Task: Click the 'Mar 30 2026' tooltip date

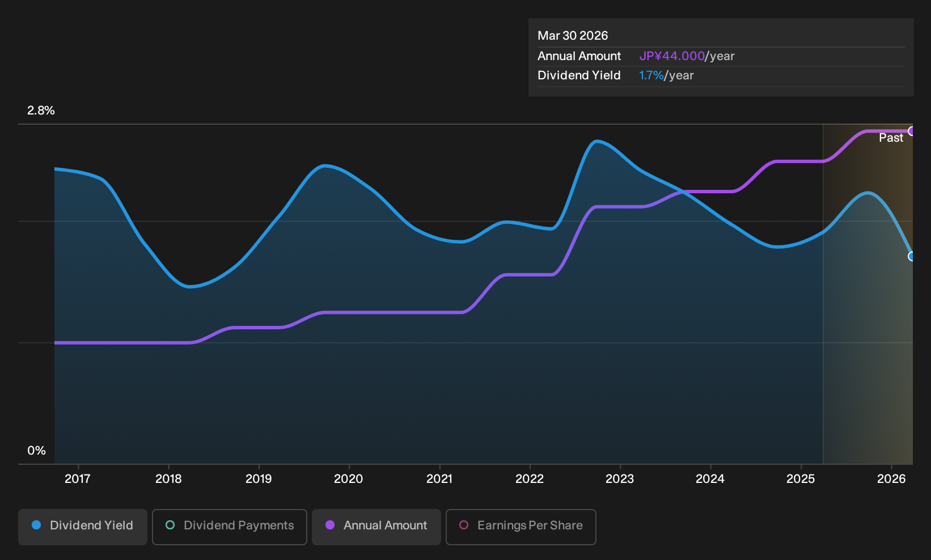Action: click(x=573, y=36)
